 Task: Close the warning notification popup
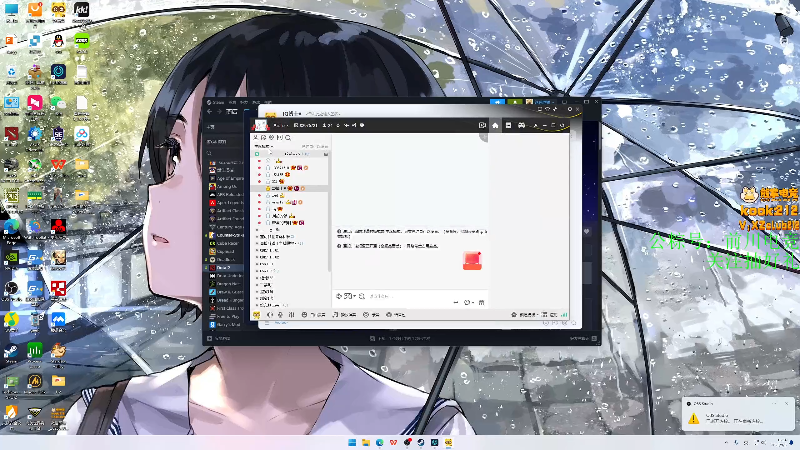786,404
